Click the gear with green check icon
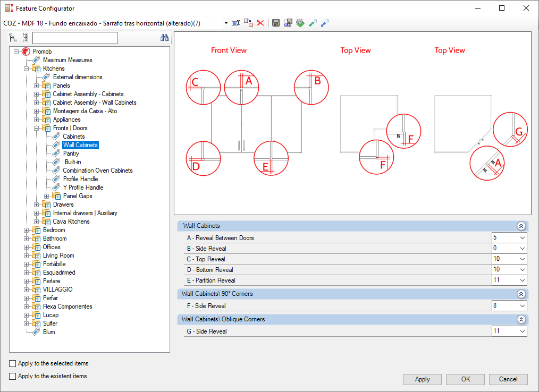The image size is (539, 392). [300, 23]
